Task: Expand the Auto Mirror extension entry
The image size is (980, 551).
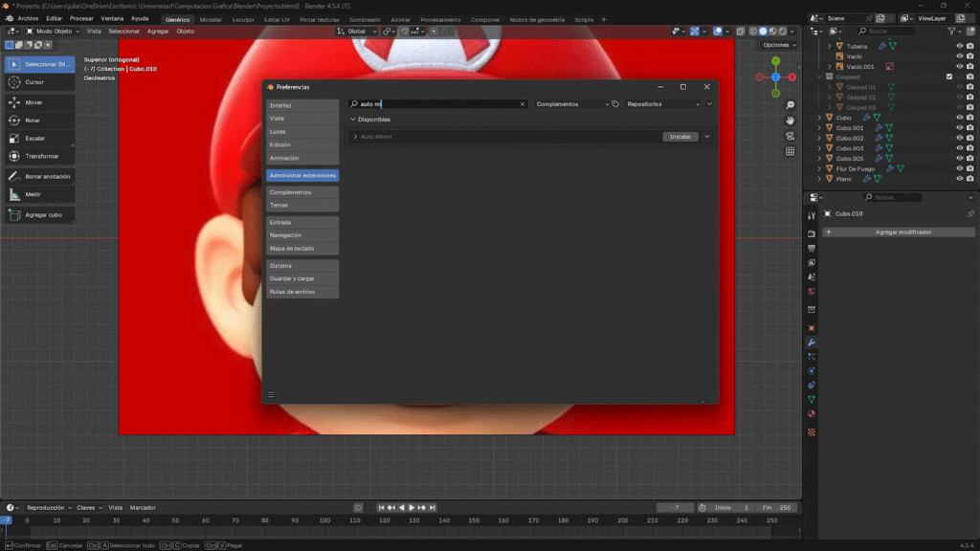Action: (356, 137)
